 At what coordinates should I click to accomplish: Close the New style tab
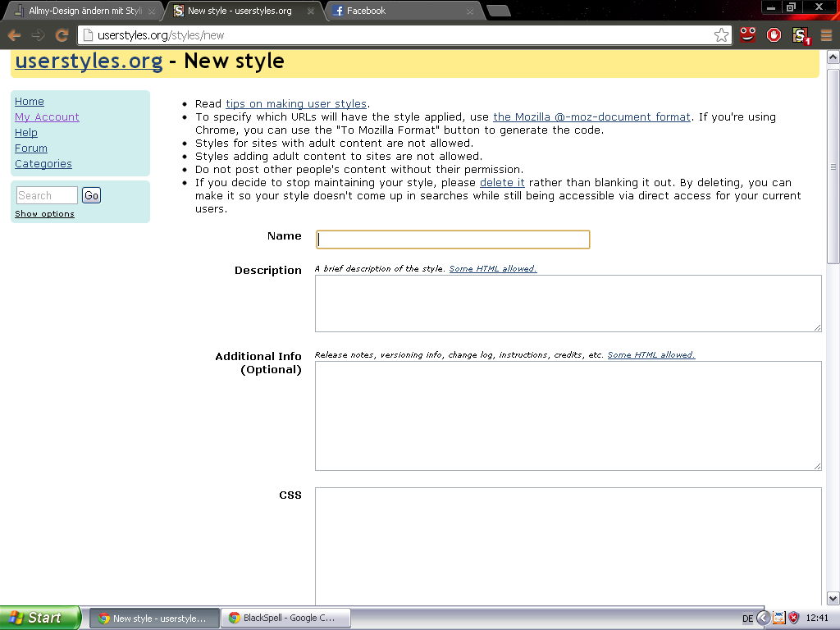click(310, 11)
